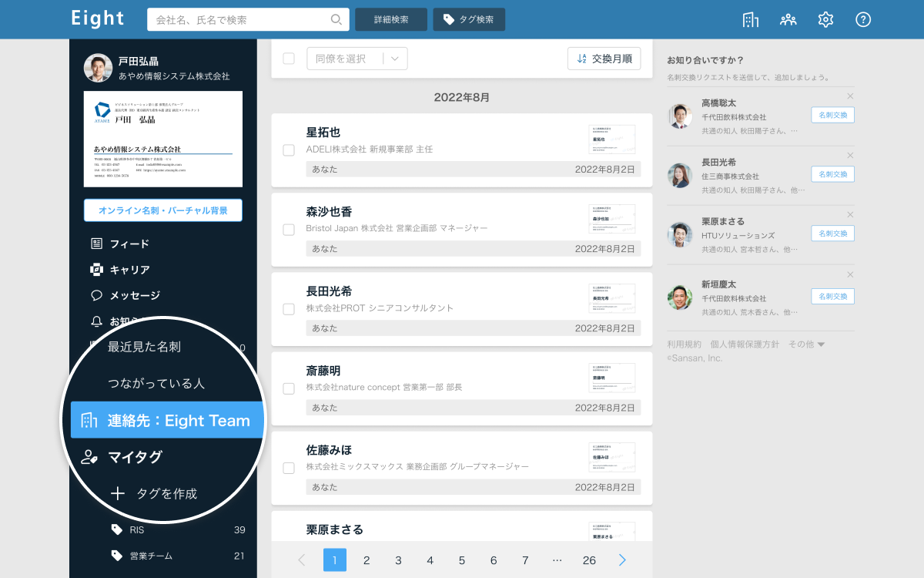Click building icon beside 連絡先：Eight Team
Viewport: 924px width, 578px height.
(89, 420)
